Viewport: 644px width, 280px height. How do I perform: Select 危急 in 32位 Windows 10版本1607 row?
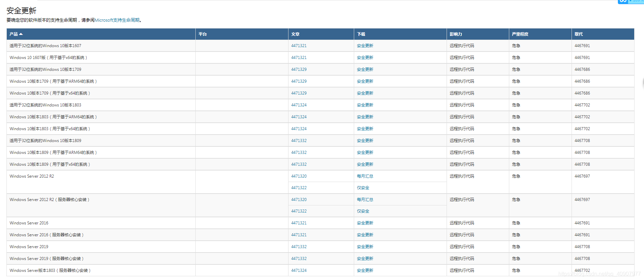pos(516,46)
